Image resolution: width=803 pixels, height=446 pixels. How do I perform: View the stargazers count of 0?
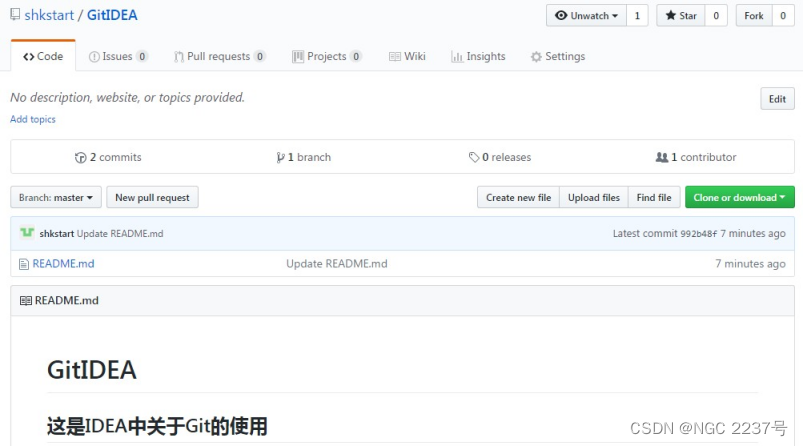[x=716, y=15]
